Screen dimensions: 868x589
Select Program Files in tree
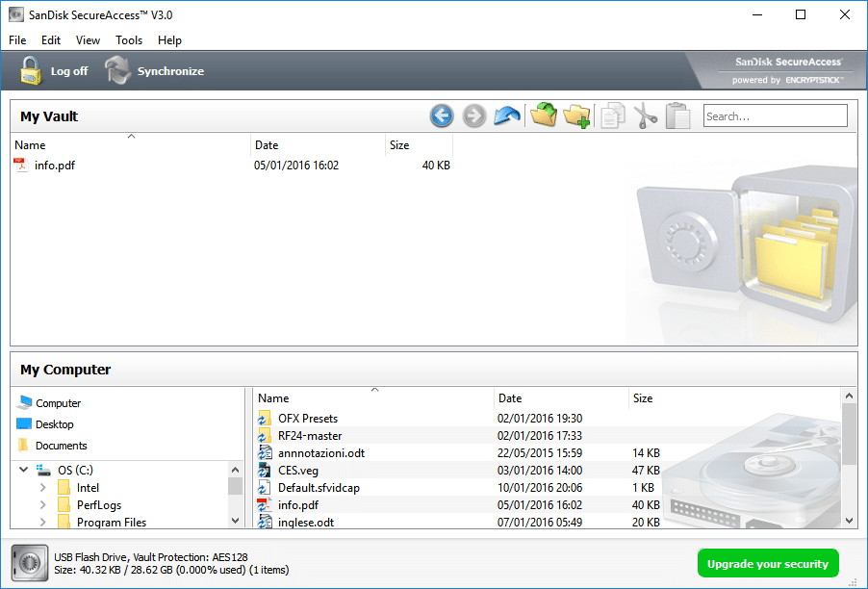(x=112, y=522)
